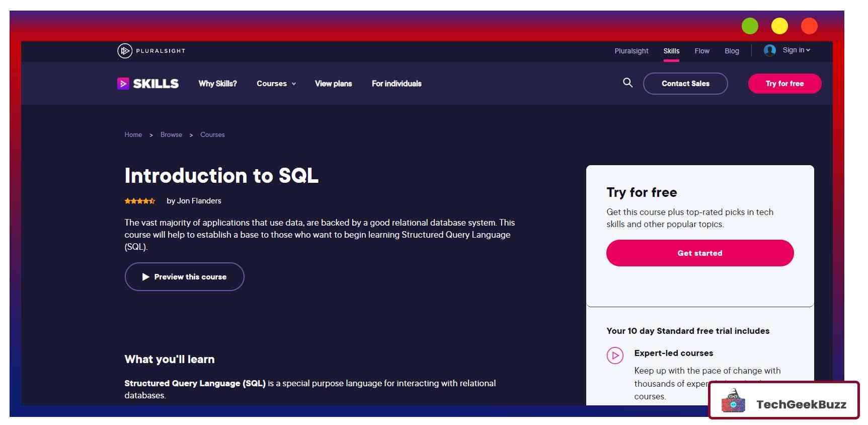The image size is (868, 425).
Task: Select the Pluralsight top navigation tab
Action: (x=631, y=51)
